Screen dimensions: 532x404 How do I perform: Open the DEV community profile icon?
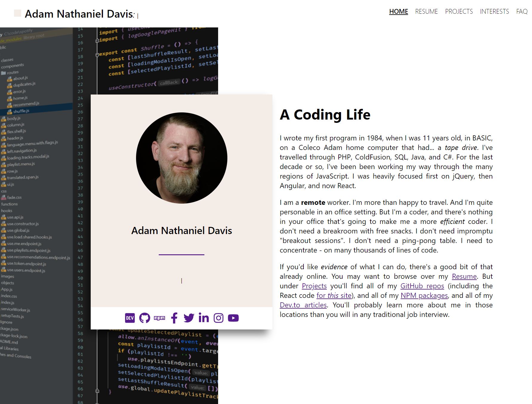[x=130, y=318]
